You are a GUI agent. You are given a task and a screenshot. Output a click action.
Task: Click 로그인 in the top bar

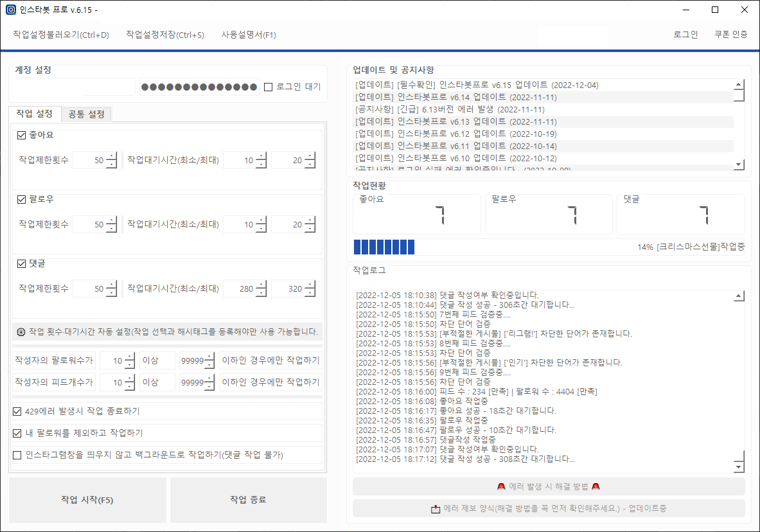pyautogui.click(x=685, y=35)
